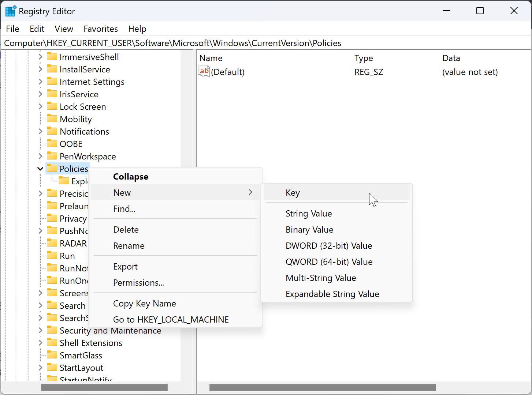Viewport: 532px width, 395px height.
Task: Click the Name column header
Action: (x=275, y=58)
